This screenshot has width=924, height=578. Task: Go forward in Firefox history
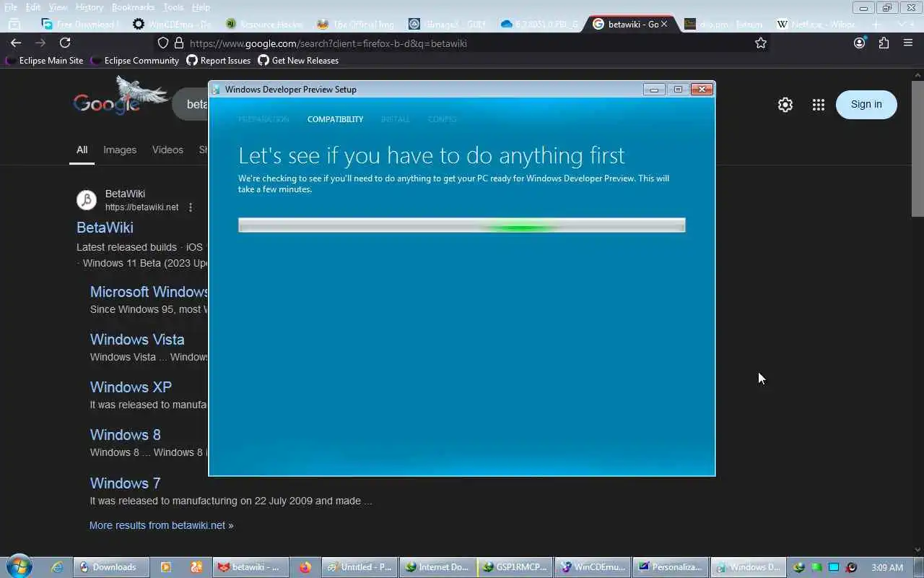coord(40,43)
